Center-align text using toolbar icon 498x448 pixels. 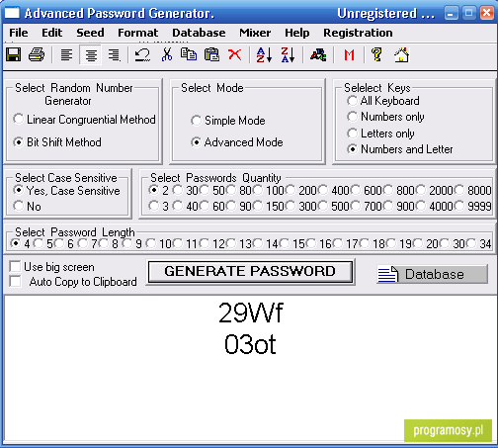click(91, 54)
